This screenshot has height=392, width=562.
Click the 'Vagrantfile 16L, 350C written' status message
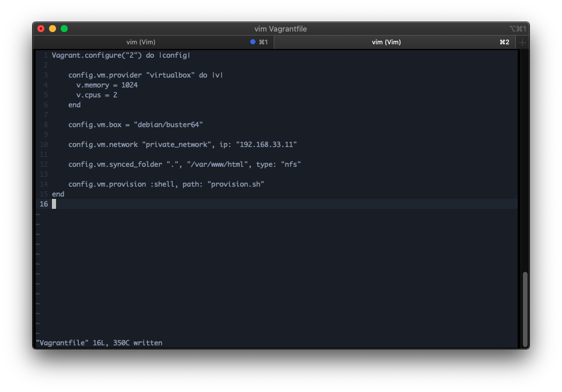click(99, 343)
